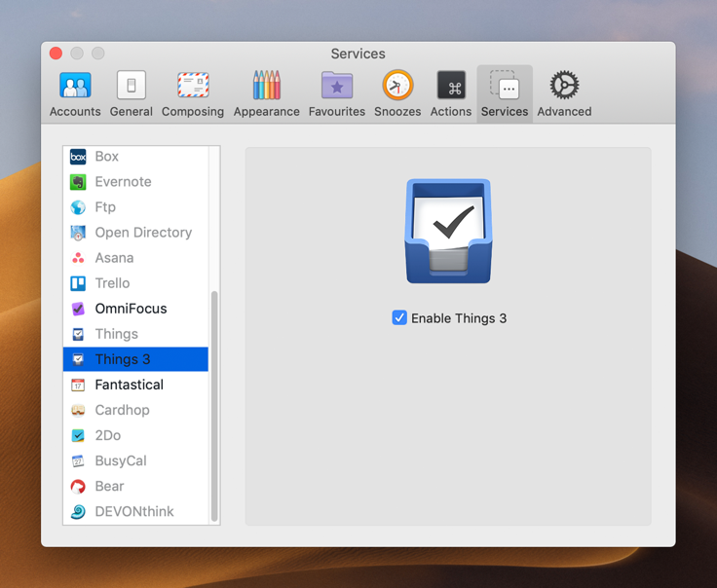The width and height of the screenshot is (717, 588).
Task: Uncheck the Enable Things 3 checkbox
Action: coord(399,318)
